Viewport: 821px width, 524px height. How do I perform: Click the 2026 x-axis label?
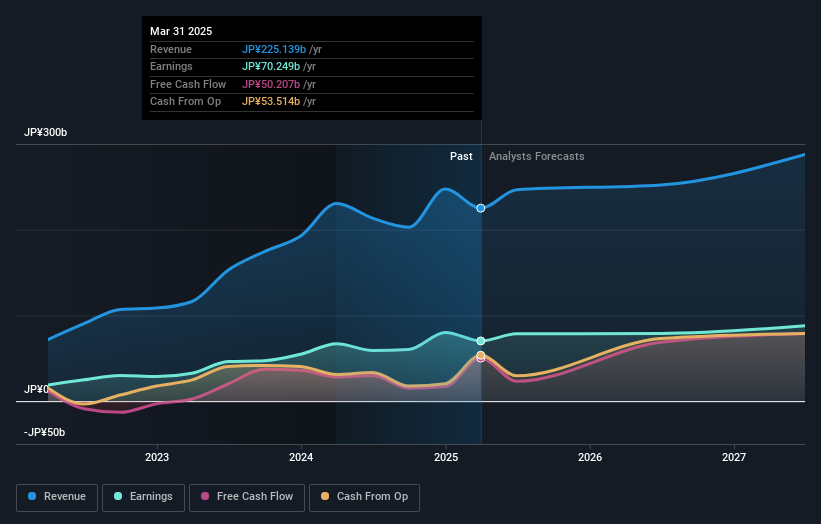pos(590,457)
